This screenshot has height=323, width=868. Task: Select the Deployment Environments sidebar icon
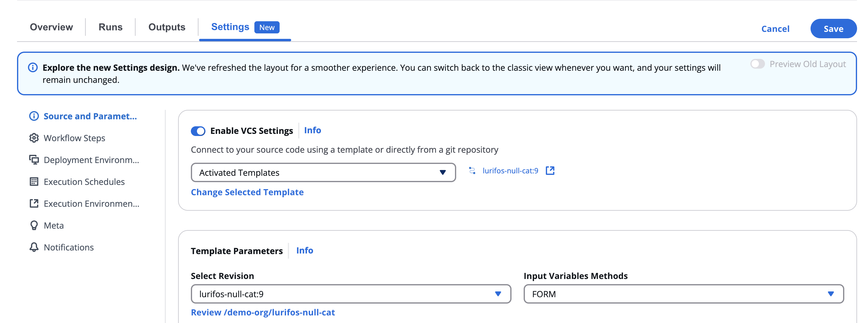click(34, 160)
